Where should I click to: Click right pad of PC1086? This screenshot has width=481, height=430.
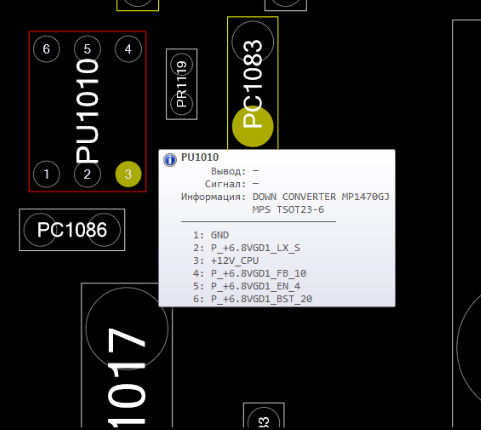104,230
